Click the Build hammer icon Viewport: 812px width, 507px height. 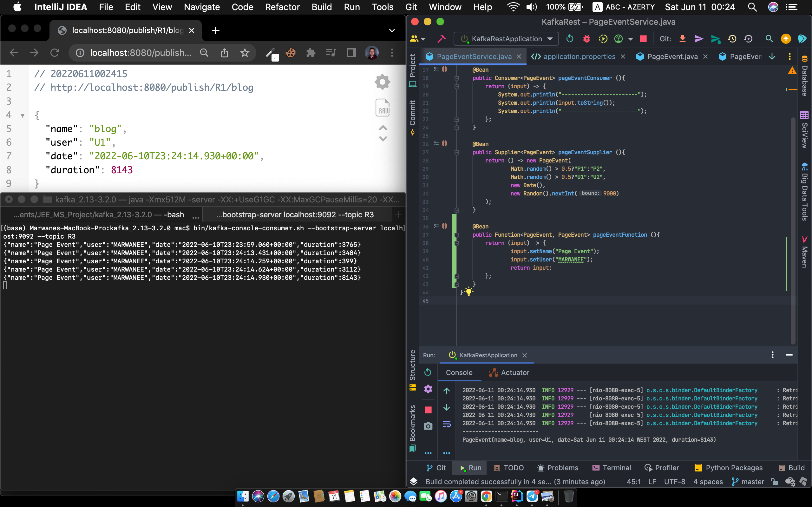coord(441,39)
